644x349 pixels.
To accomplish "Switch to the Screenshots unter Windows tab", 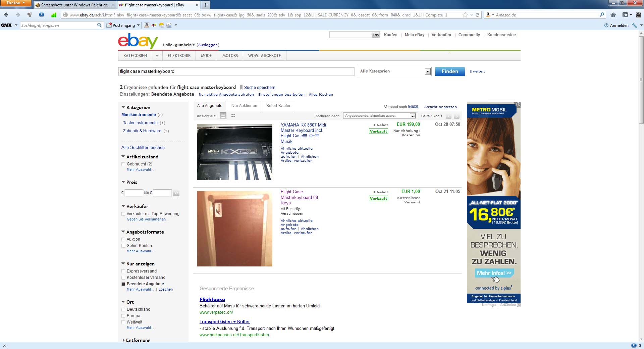I will click(x=75, y=5).
